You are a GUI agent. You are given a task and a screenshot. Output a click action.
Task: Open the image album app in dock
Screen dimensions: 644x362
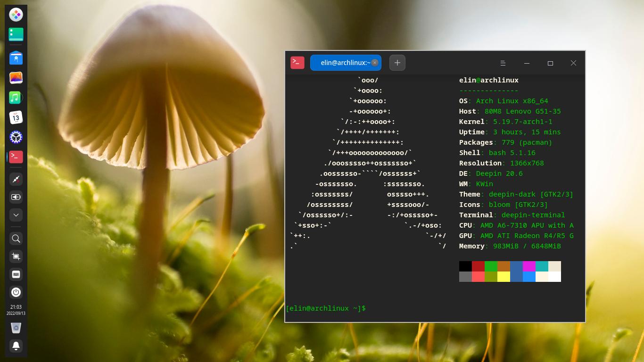click(16, 78)
